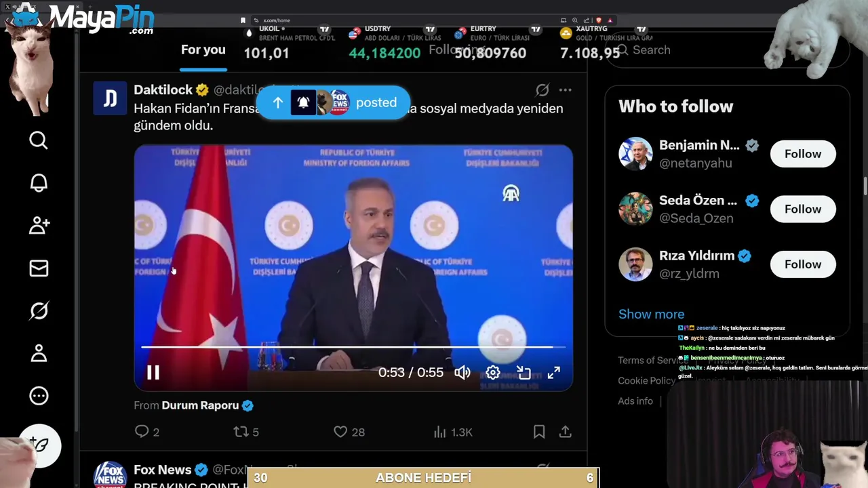Open the Daktilock account name
The image size is (868, 488).
click(163, 90)
